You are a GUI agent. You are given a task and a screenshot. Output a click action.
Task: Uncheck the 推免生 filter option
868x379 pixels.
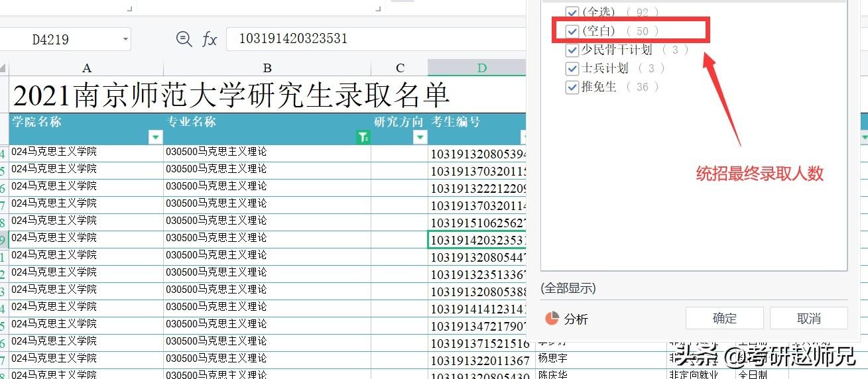coord(572,87)
